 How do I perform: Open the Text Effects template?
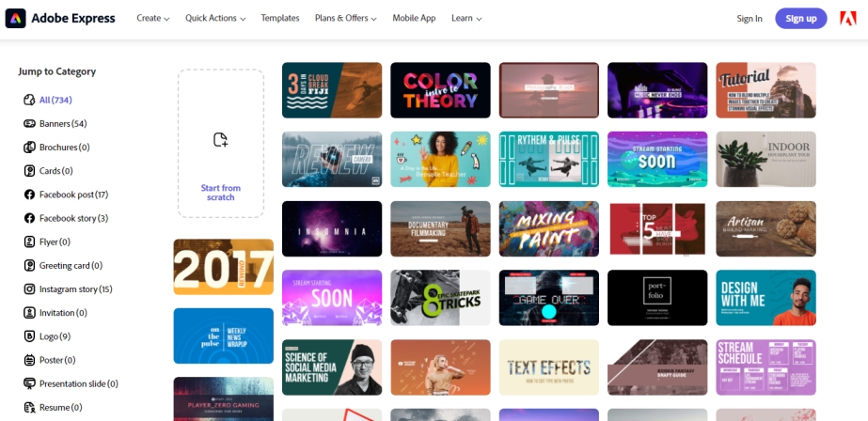549,367
